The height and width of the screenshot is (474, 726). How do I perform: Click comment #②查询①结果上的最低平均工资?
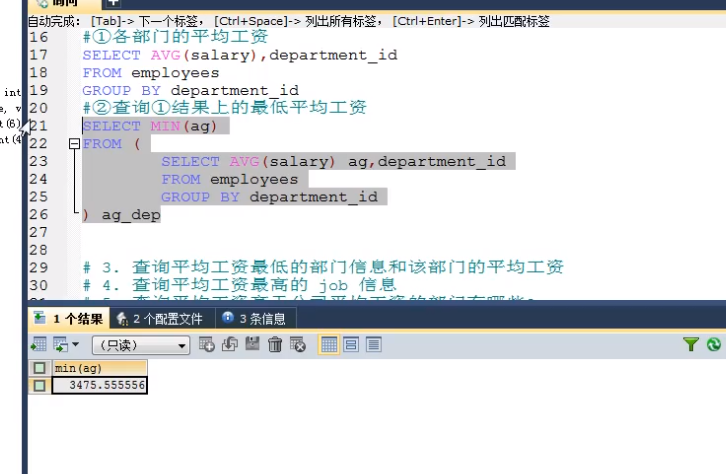224,108
